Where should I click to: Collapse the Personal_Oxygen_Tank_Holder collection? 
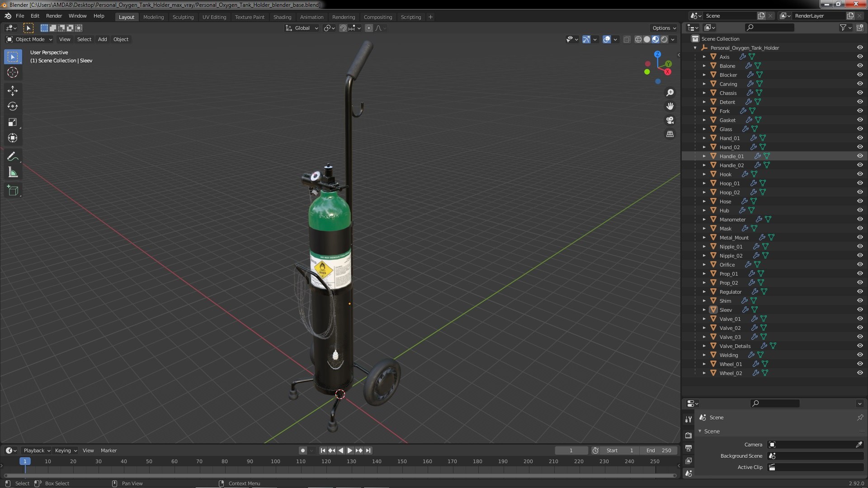point(695,47)
